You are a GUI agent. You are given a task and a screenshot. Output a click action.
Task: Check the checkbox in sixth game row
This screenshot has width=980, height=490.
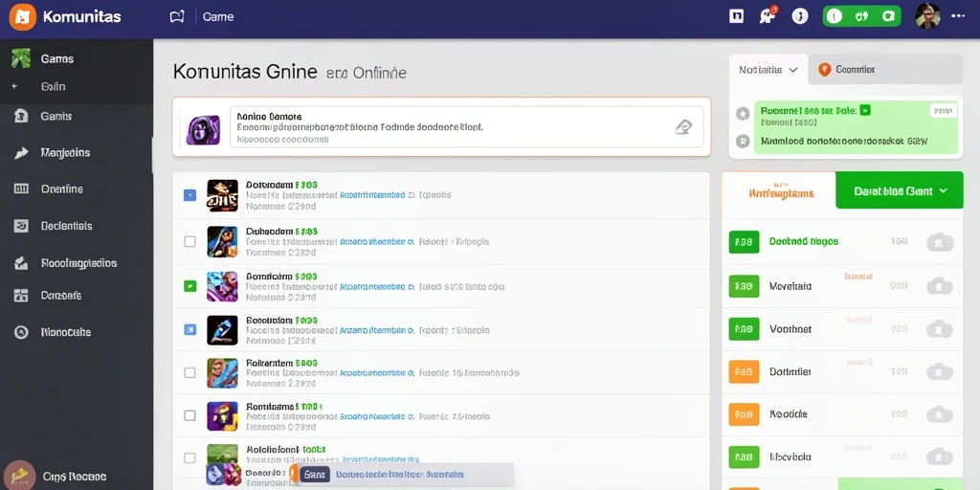pos(190,415)
